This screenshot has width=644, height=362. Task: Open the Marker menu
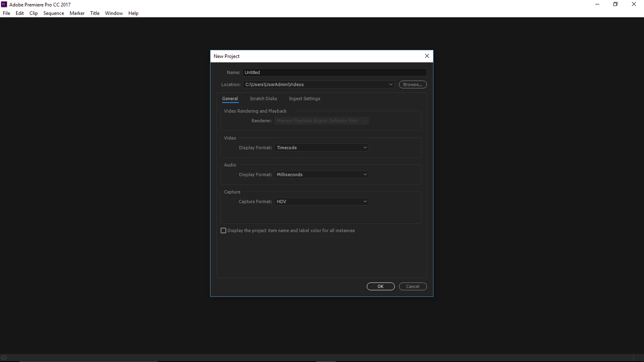[77, 13]
